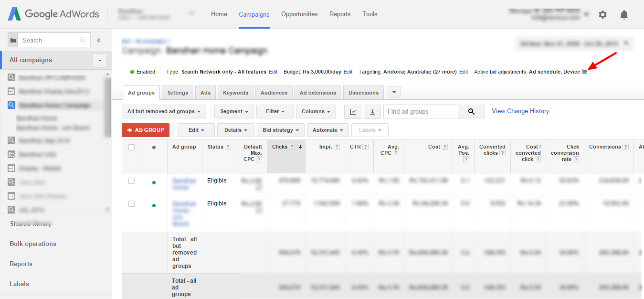644x299 pixels.
Task: Switch to the Settings tab
Action: coord(178,93)
